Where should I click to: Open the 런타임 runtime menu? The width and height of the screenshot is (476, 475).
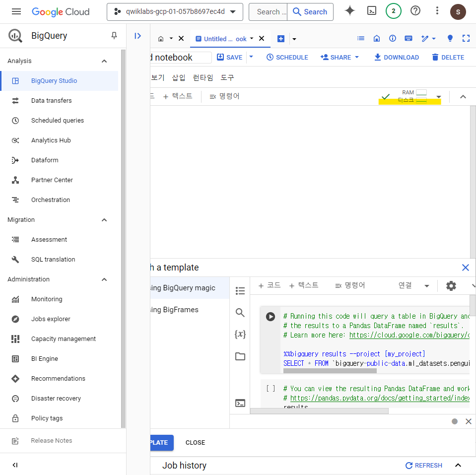203,78
